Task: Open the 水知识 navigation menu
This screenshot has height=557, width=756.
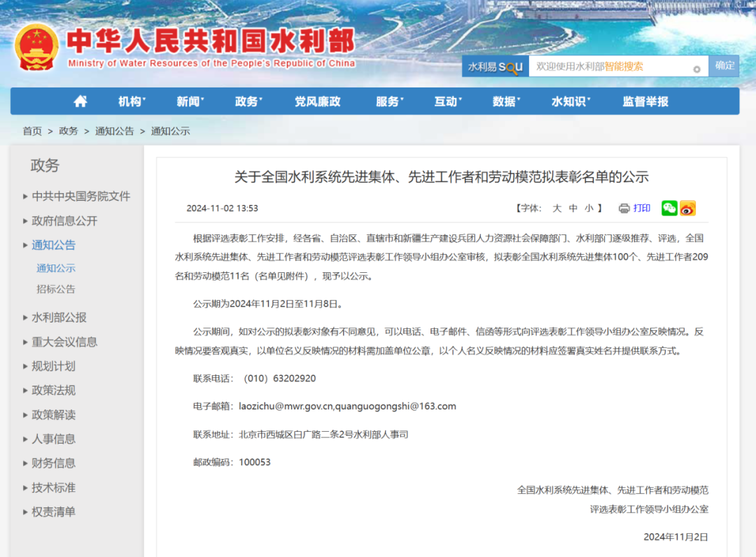Action: click(x=571, y=101)
